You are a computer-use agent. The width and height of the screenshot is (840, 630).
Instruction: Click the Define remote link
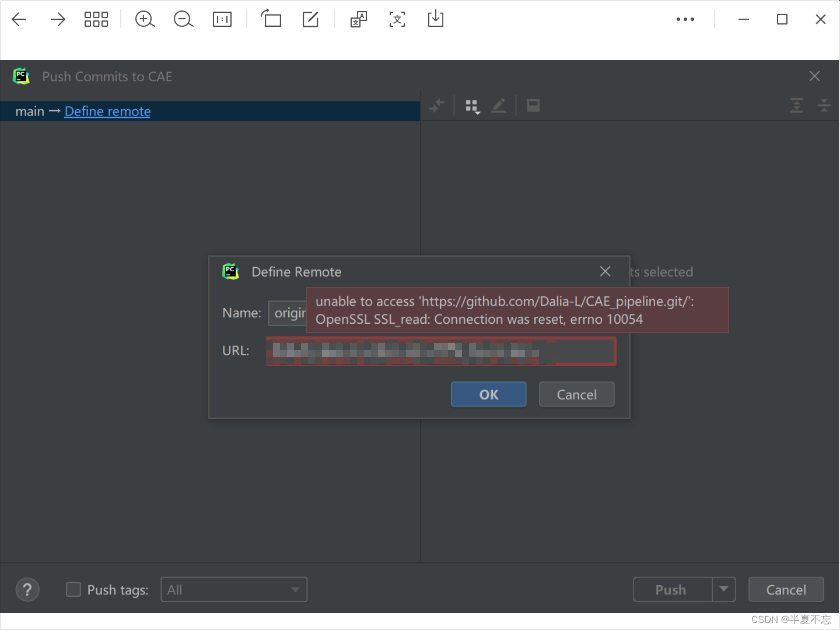(107, 111)
